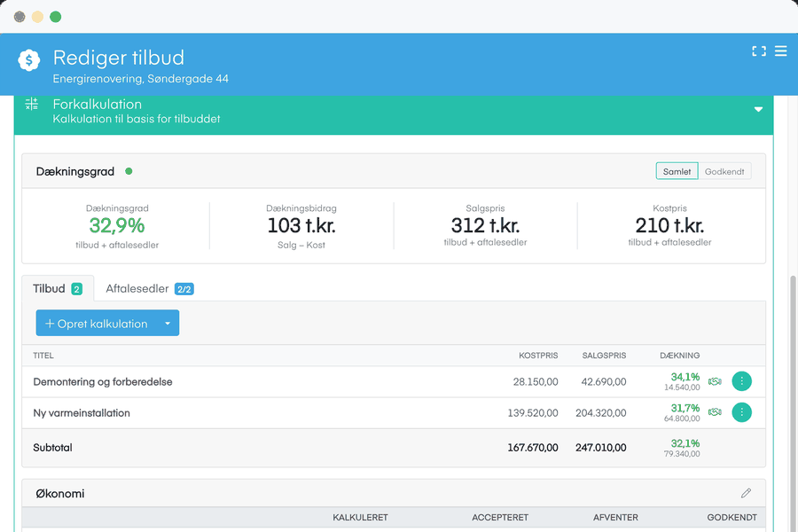Open Ny varmeinstallation calculation row
The image size is (798, 532).
(x=394, y=413)
